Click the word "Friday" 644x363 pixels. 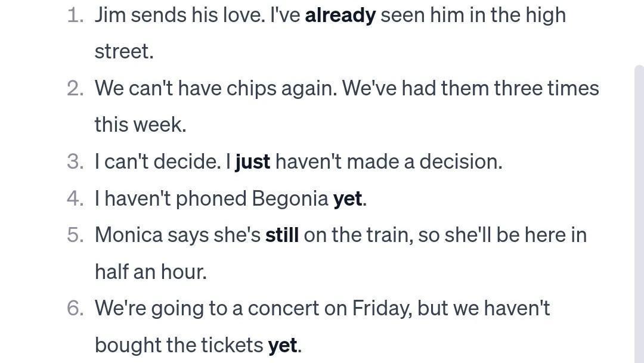coord(382,308)
